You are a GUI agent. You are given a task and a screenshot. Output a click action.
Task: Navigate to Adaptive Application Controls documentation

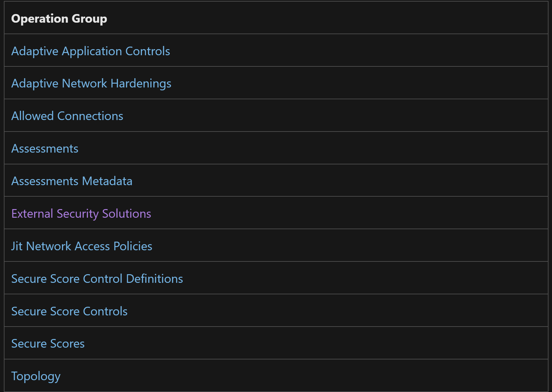[x=91, y=51]
